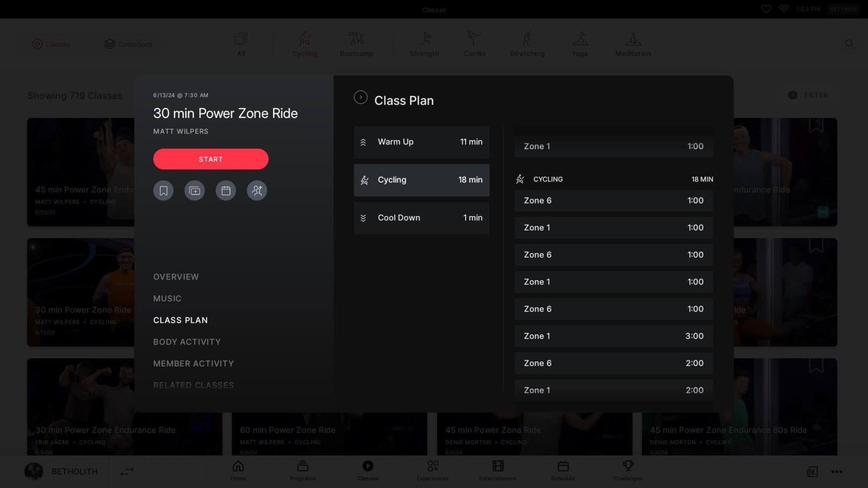Image resolution: width=868 pixels, height=488 pixels.
Task: Select the share/people icon on class
Action: [x=257, y=190]
